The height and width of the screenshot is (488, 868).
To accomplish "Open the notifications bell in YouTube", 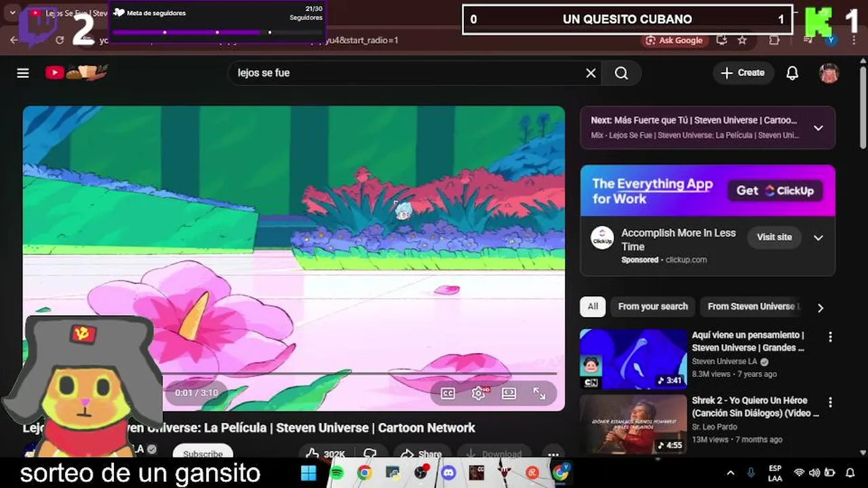I will [792, 73].
